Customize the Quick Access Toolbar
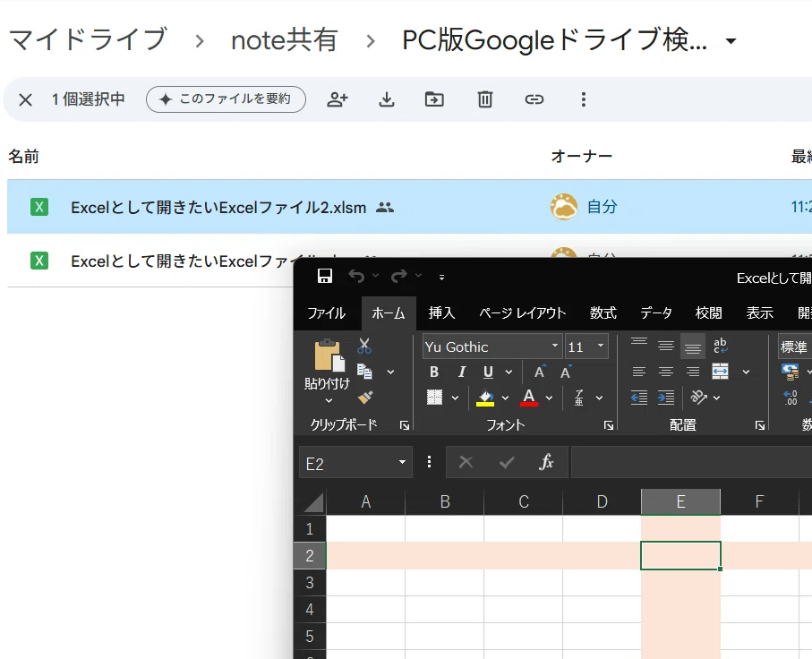 click(441, 278)
